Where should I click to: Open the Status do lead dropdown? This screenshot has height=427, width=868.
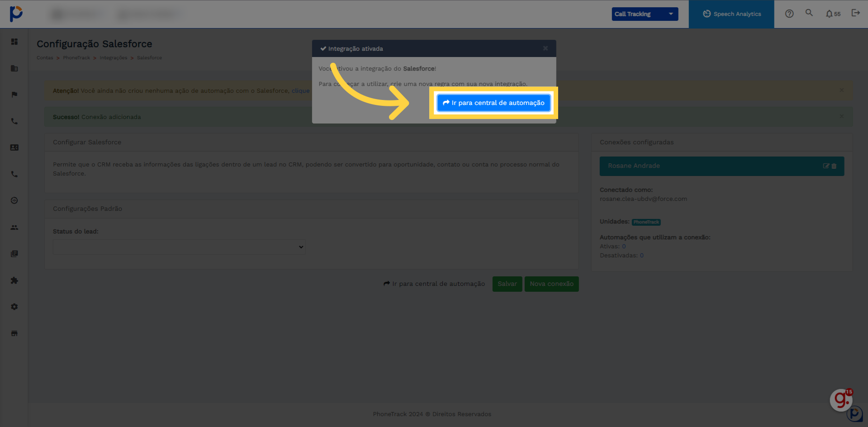point(179,247)
